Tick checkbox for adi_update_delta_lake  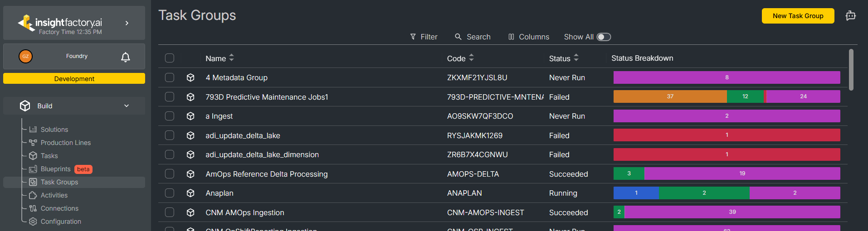point(170,135)
